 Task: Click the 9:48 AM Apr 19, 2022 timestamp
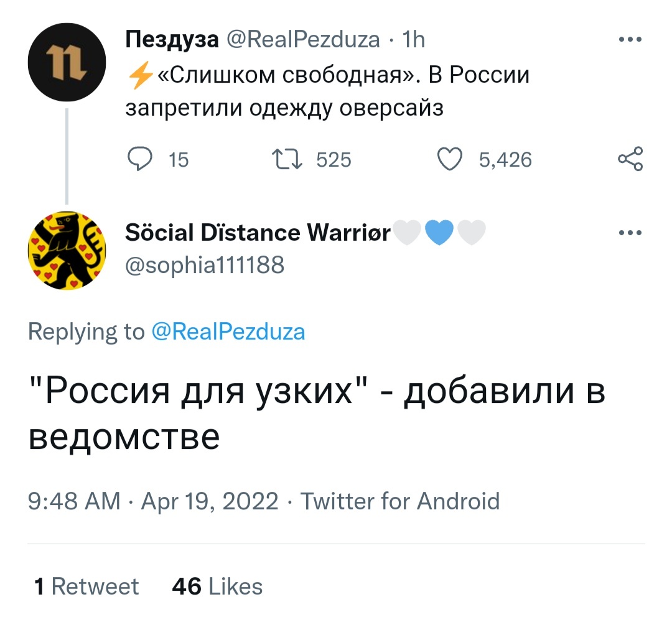click(153, 501)
